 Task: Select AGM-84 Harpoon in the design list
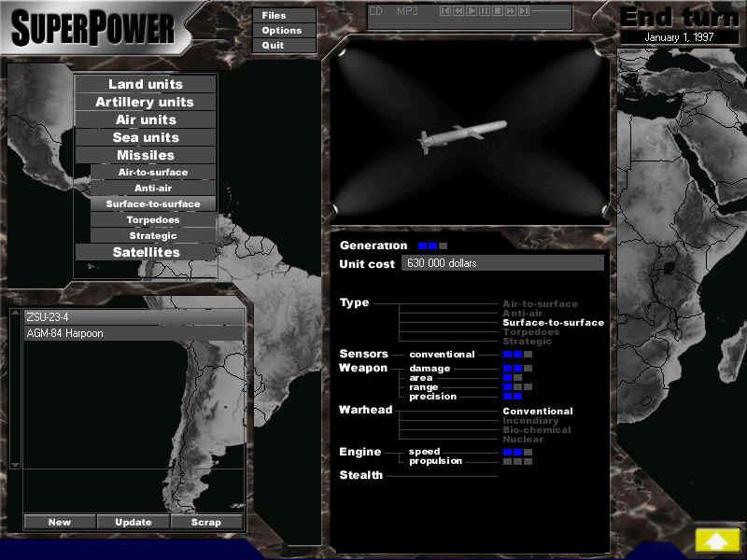tap(134, 333)
